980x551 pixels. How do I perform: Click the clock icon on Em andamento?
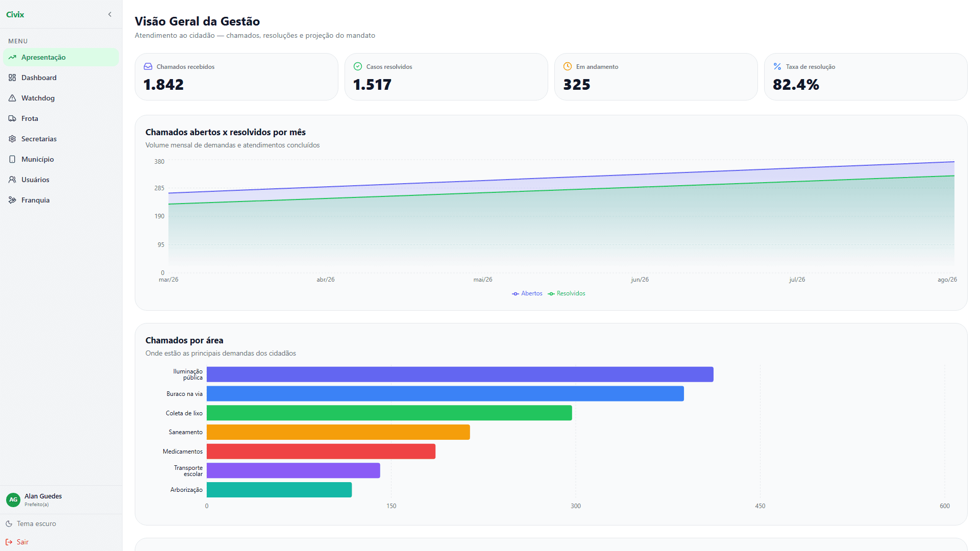(568, 66)
